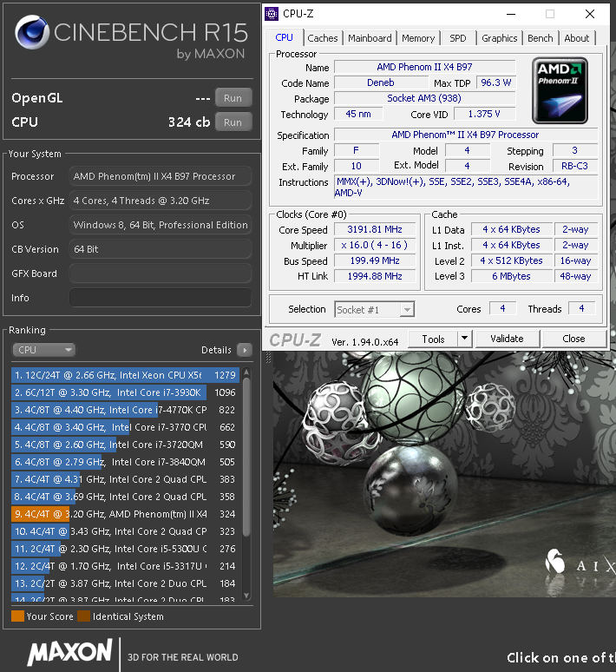The image size is (616, 672).
Task: Click the Cores x GHz value field
Action: 161,201
